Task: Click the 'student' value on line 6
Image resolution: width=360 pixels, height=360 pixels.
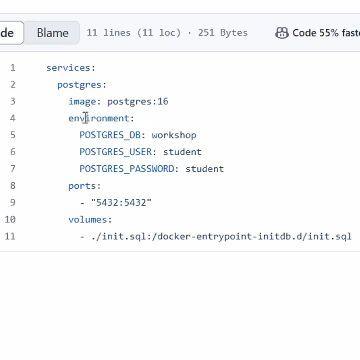Action: tap(182, 152)
